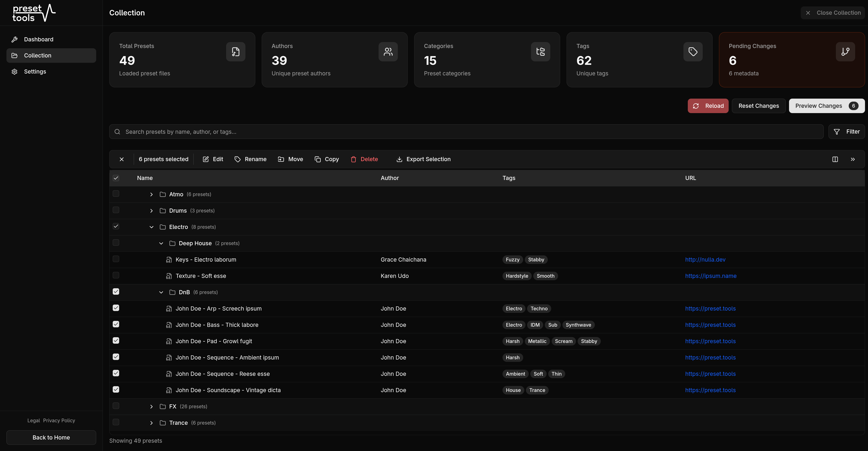Click the double chevron expand icon
The image size is (868, 451).
[x=852, y=159]
